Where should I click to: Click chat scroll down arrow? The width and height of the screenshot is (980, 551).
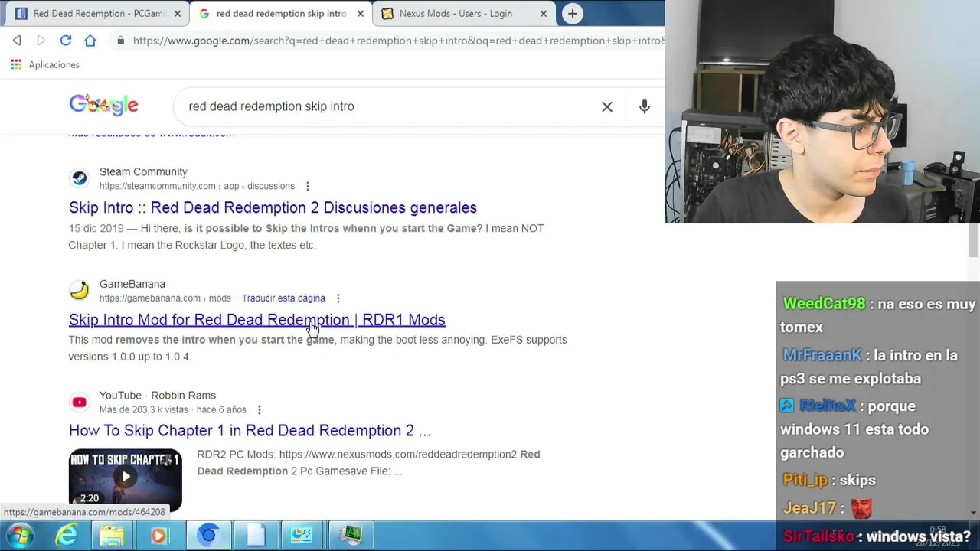point(973,513)
